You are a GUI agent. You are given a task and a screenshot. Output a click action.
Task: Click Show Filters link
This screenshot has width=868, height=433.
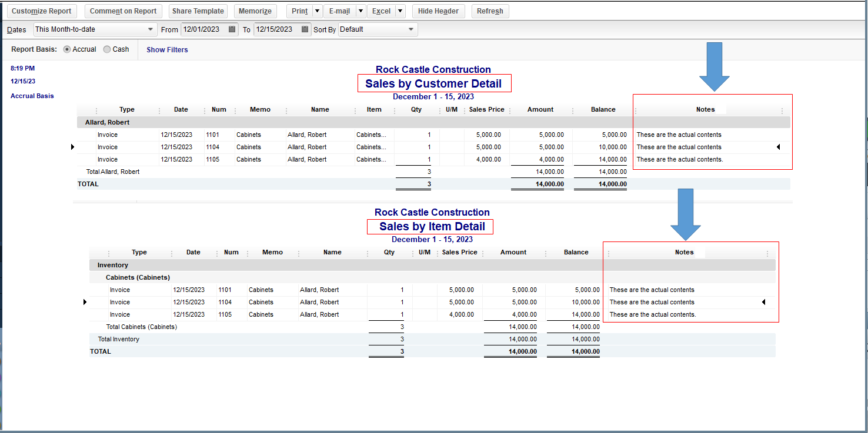(x=167, y=50)
